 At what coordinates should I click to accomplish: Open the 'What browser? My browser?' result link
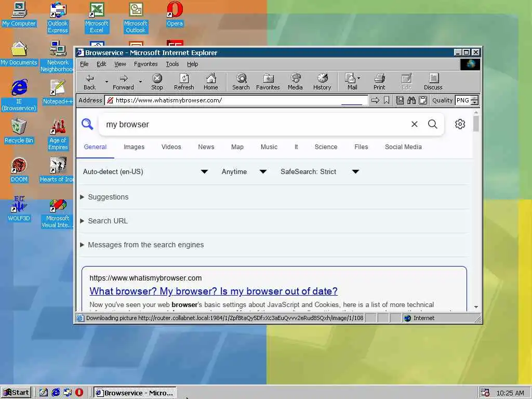[x=214, y=291]
